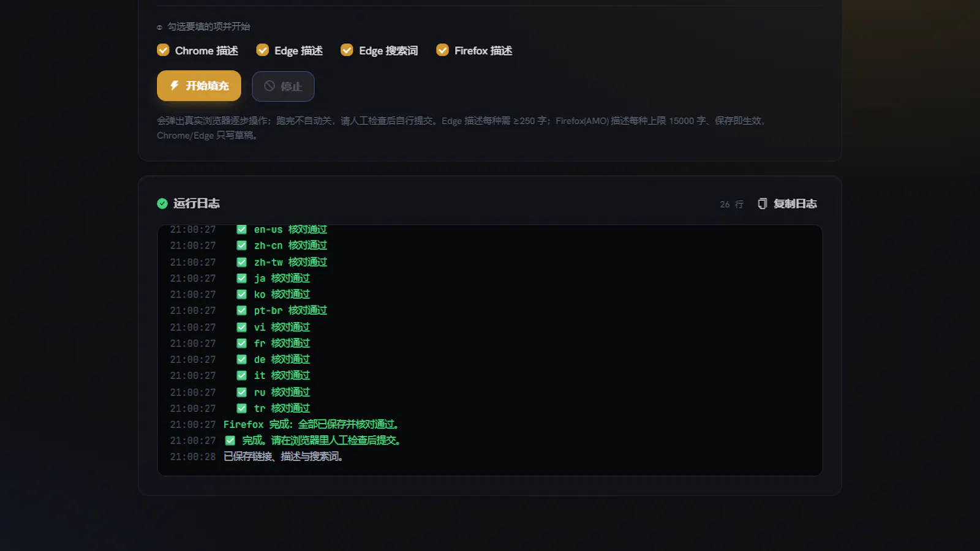The width and height of the screenshot is (980, 551).
Task: Click the prohibited icon in 停止 button
Action: coord(269,86)
